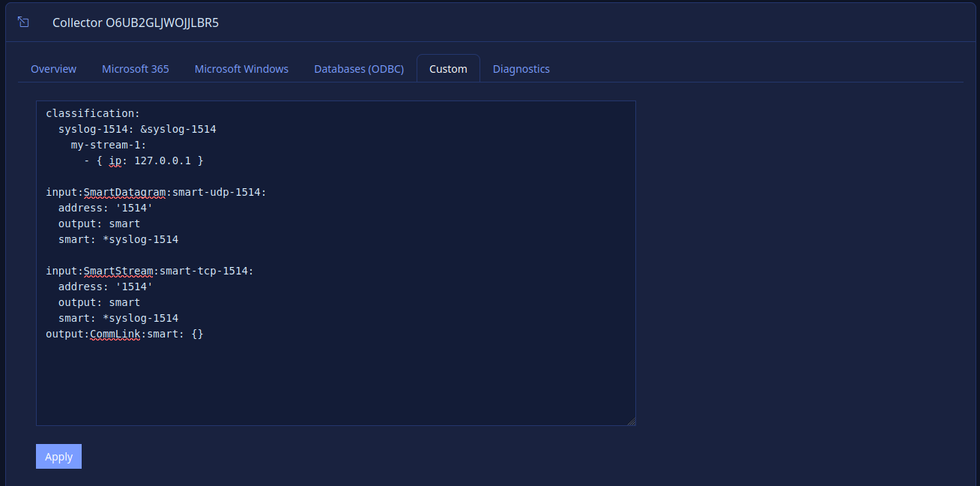Click the underlined word 'CommLink' in the output line

[x=115, y=334]
